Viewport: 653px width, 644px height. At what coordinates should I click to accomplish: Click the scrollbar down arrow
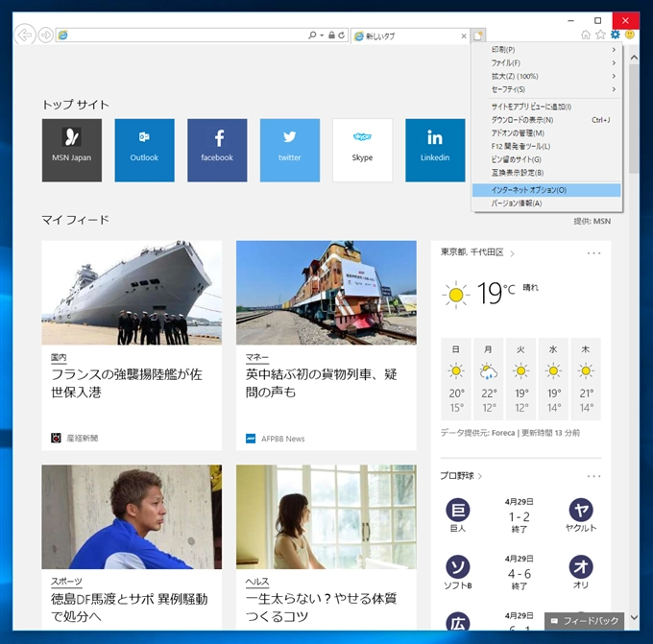pos(634,618)
